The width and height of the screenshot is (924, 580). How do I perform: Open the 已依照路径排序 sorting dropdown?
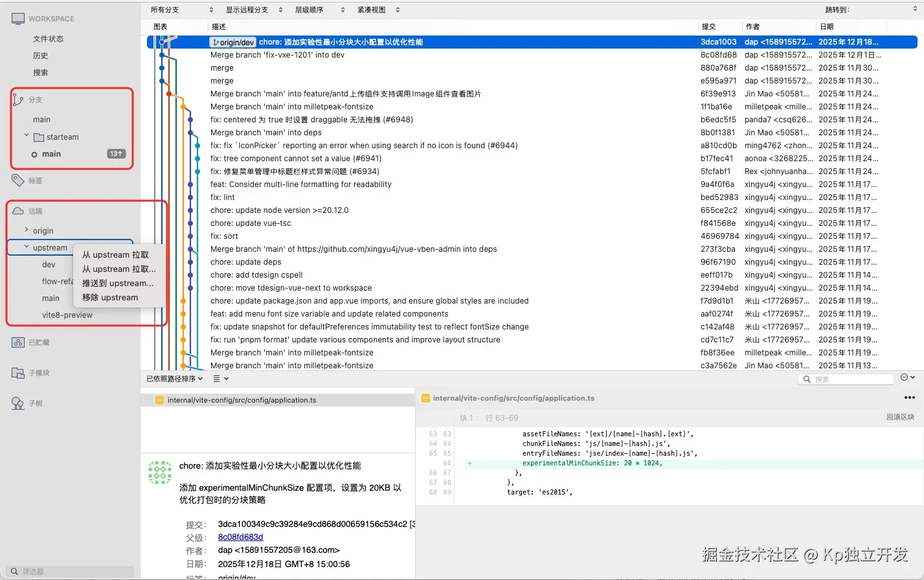point(171,378)
